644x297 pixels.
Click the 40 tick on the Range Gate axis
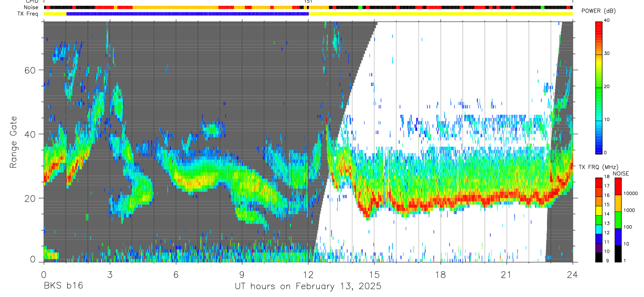30,134
